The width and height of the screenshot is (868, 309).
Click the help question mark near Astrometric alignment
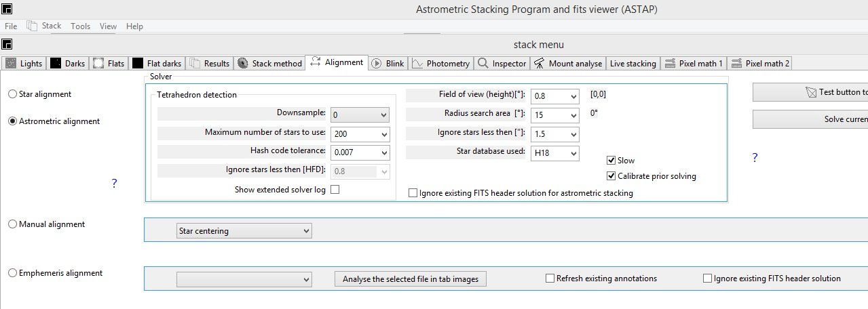(x=114, y=184)
